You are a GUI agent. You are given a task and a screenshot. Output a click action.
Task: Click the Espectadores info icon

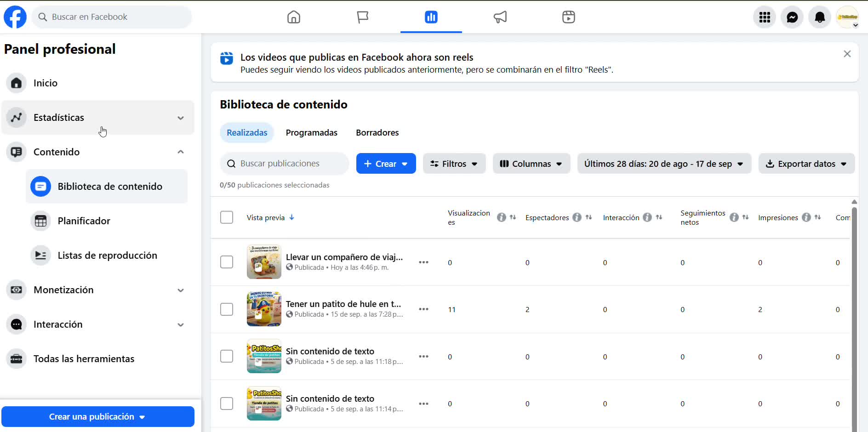point(577,217)
